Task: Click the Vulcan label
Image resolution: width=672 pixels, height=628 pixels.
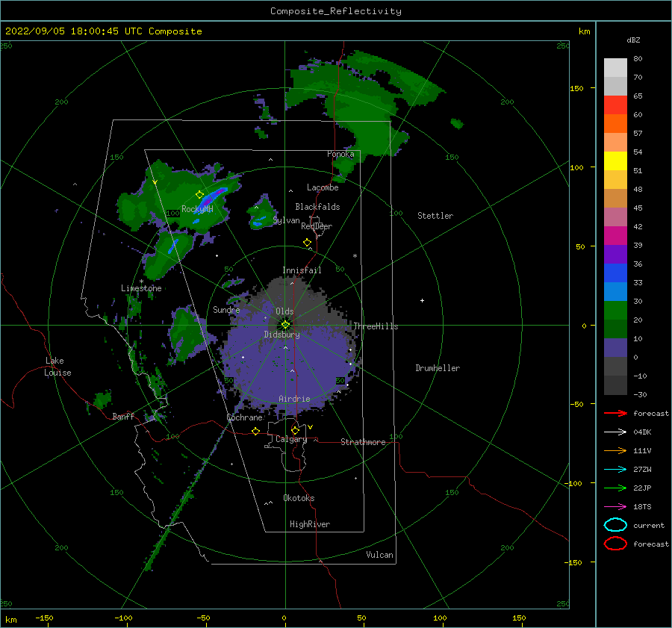Action: 379,555
